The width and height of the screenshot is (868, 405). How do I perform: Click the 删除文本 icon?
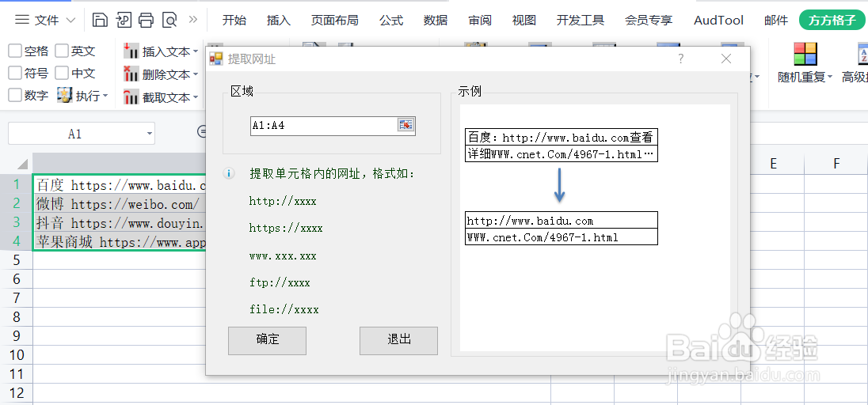click(131, 74)
